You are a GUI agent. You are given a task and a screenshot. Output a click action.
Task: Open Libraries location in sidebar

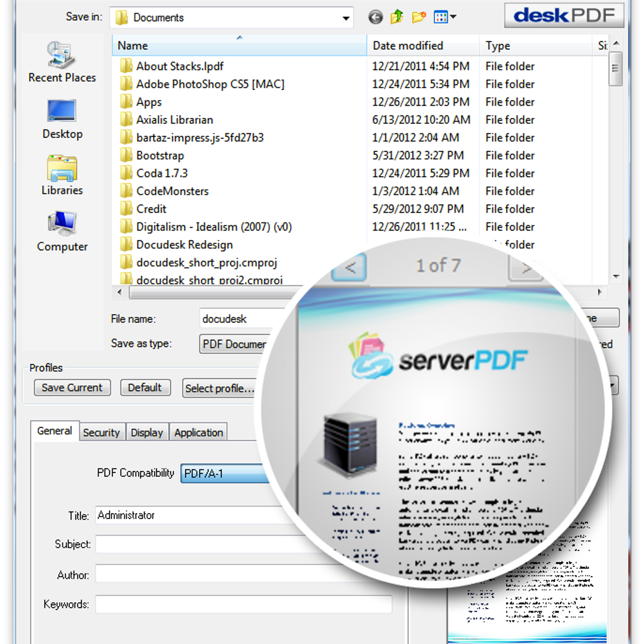coord(62,175)
